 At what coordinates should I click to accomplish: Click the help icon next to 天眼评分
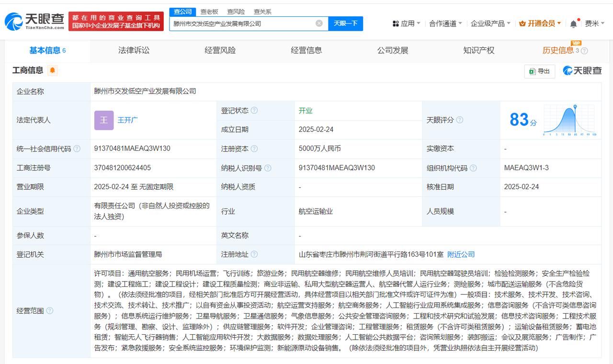(460, 120)
